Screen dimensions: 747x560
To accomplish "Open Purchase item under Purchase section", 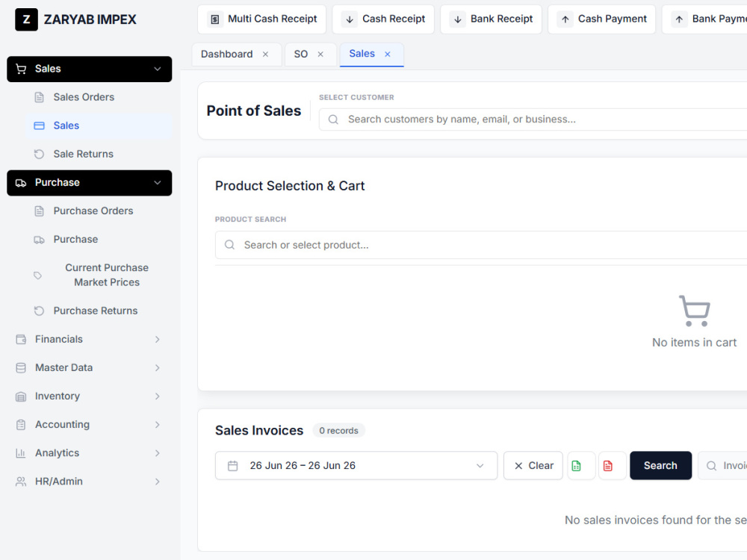I will [x=98, y=240].
